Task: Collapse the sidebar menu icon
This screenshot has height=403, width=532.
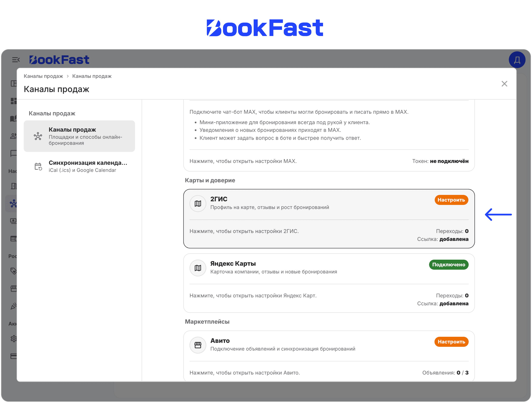Action: [x=16, y=60]
